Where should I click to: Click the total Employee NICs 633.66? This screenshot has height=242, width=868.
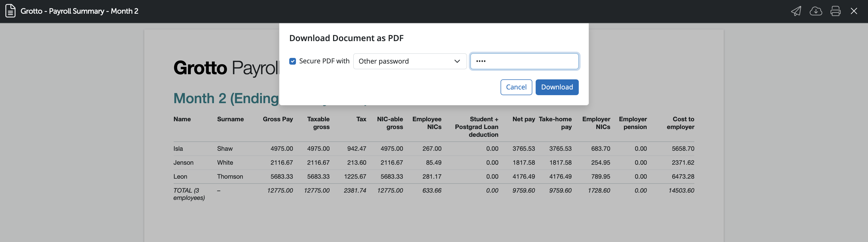(432, 190)
